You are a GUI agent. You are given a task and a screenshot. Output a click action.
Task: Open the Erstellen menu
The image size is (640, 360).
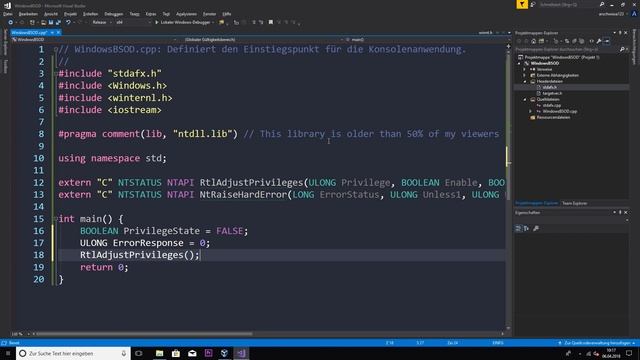[x=91, y=14]
